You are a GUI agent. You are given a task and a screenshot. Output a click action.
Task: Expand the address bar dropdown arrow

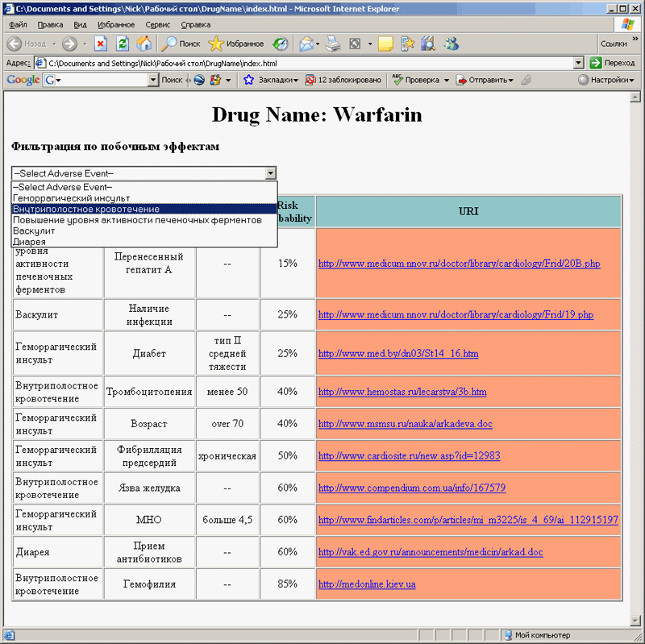pos(578,63)
